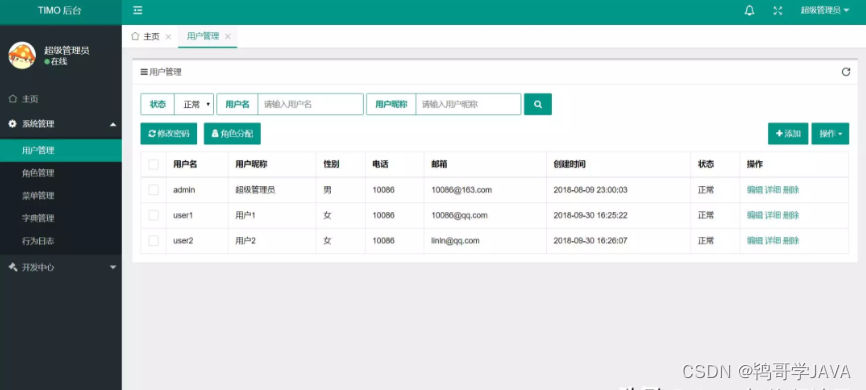Click the 10086@qq.com email cell
Viewport: 866px width, 390px height.
[459, 215]
